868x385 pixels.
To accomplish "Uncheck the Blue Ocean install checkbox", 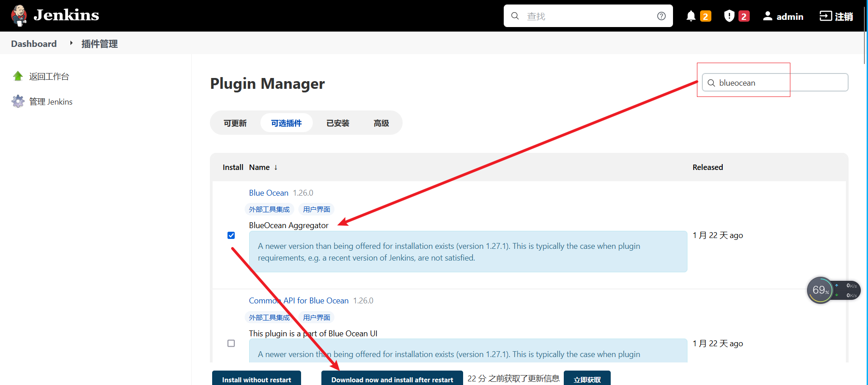I will [x=231, y=235].
